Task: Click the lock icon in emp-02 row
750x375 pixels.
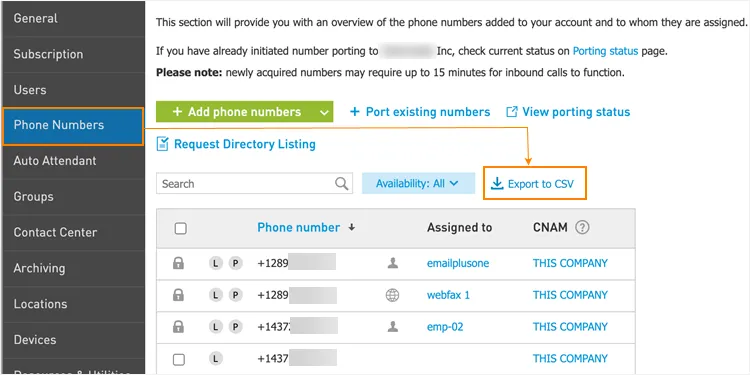Action: pos(178,327)
